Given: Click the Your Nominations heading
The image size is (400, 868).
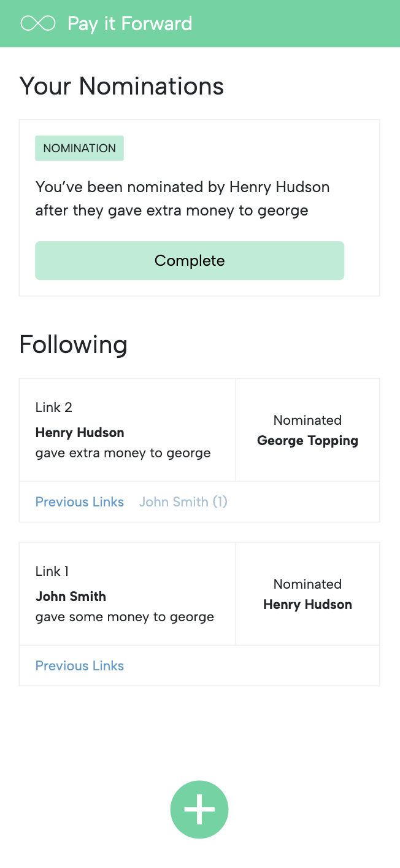Looking at the screenshot, I should (x=121, y=86).
